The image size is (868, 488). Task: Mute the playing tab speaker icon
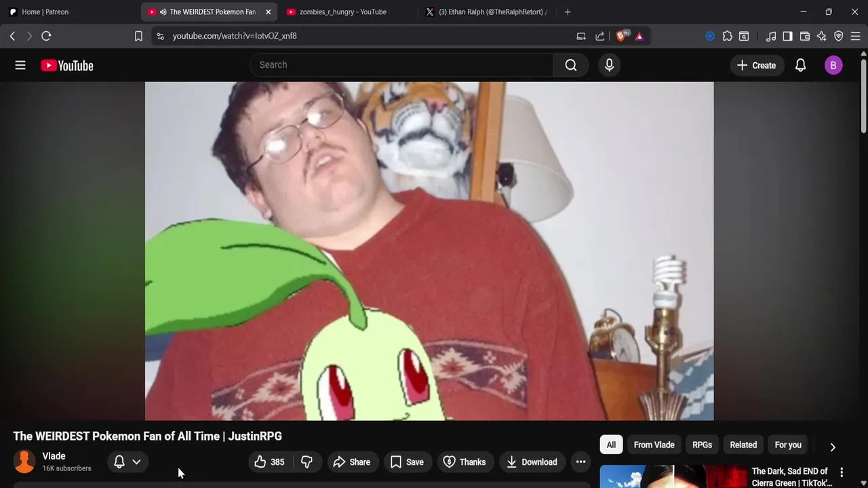(x=163, y=12)
